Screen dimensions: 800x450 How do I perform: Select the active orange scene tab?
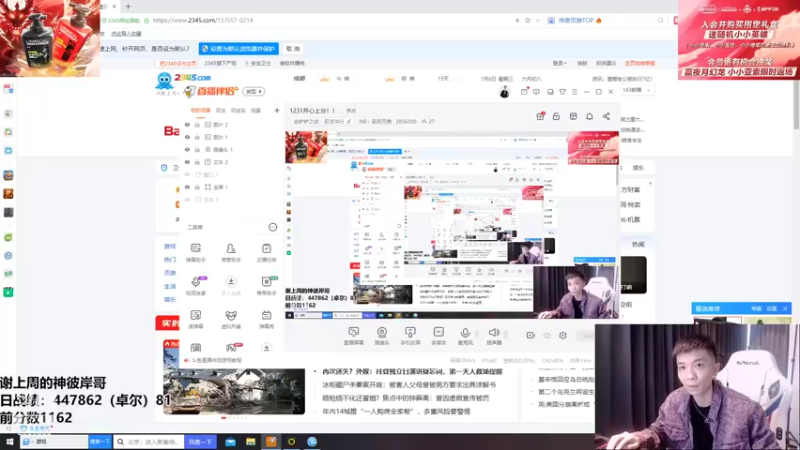(x=201, y=110)
